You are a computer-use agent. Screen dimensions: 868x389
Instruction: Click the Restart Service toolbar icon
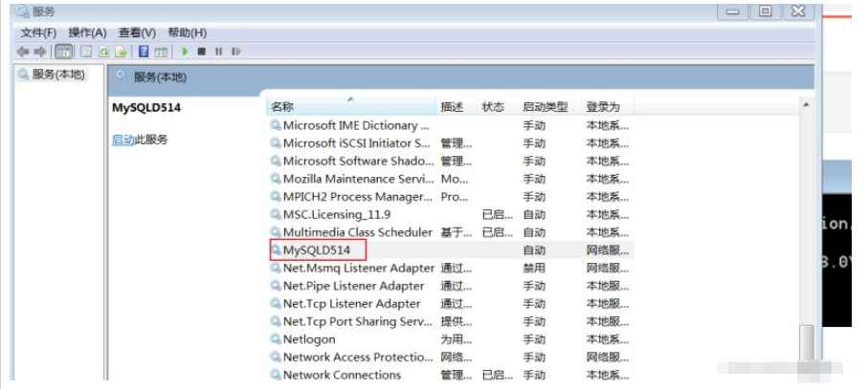pyautogui.click(x=236, y=52)
